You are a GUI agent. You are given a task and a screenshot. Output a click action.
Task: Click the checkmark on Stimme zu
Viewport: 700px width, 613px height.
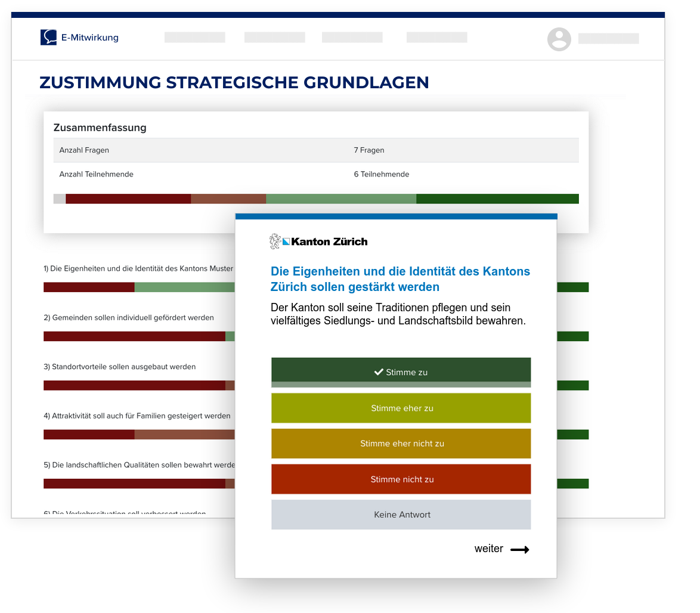tap(378, 372)
